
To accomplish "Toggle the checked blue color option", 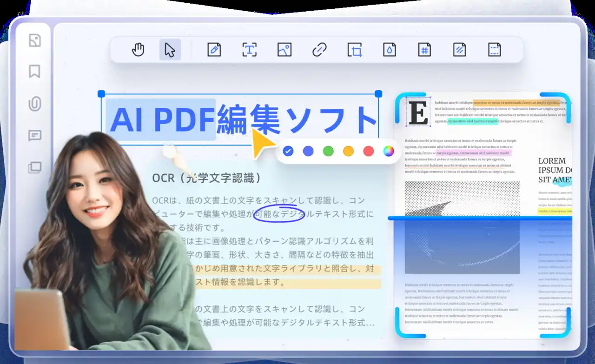I will point(288,151).
